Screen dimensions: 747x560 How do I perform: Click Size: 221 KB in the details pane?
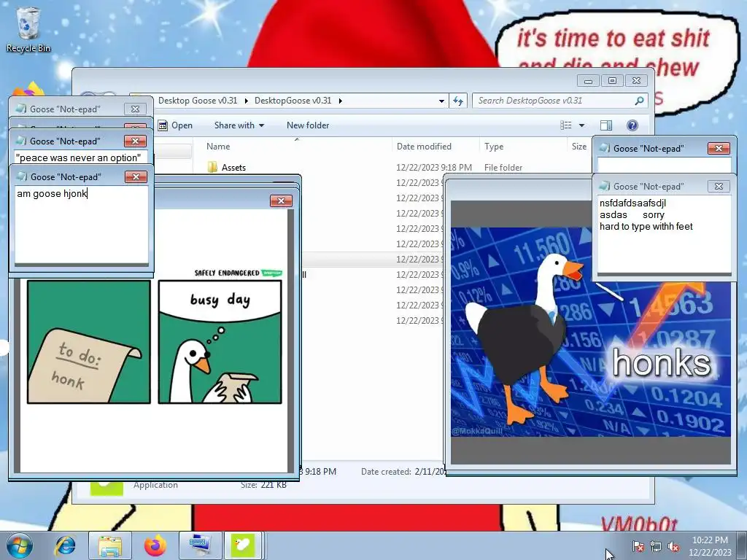click(x=263, y=485)
